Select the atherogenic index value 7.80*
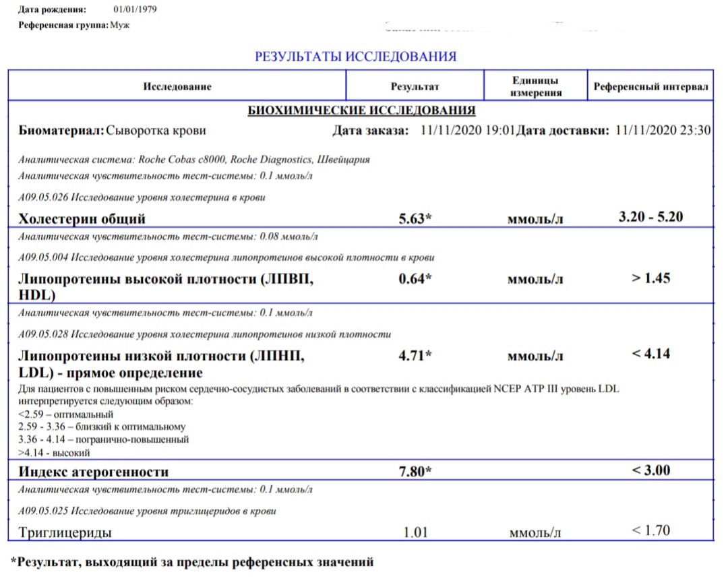This screenshot has height=587, width=728. coord(415,471)
